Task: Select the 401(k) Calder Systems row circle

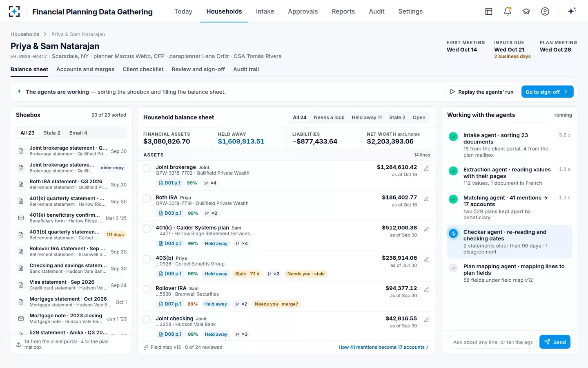Action: point(147,229)
